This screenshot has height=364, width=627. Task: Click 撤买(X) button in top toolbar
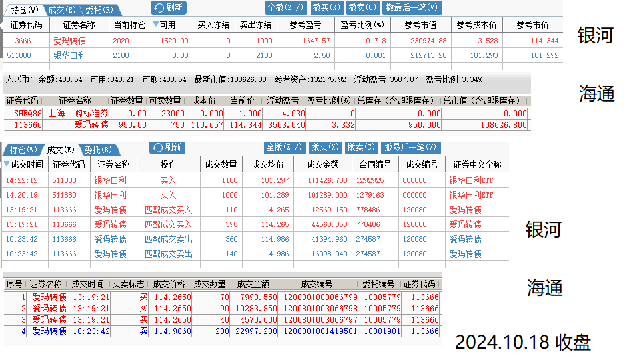pos(326,8)
